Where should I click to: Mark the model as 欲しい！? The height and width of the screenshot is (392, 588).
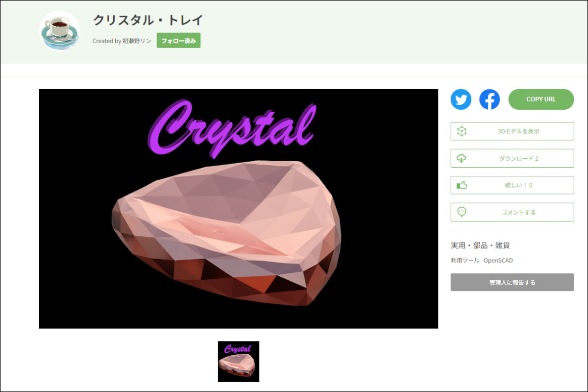[512, 185]
